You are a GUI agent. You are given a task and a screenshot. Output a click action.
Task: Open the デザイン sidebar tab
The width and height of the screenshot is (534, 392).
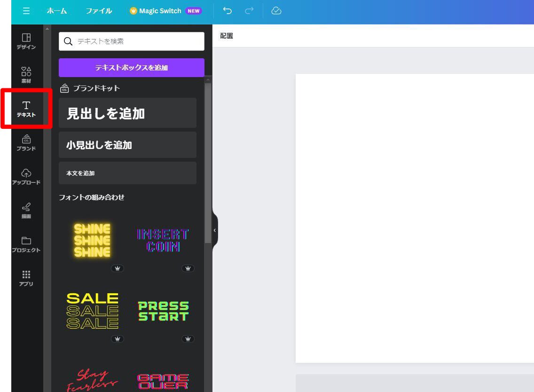point(26,41)
